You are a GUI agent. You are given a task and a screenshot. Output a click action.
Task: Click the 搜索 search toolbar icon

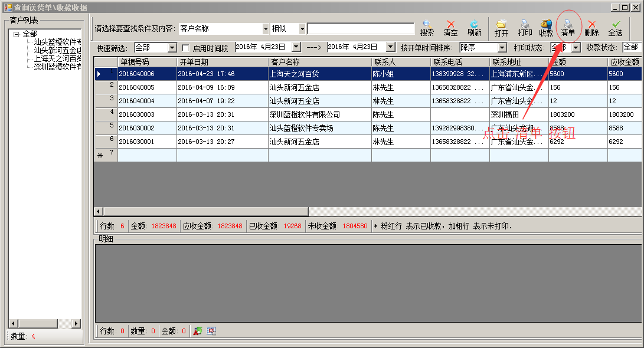coord(427,28)
